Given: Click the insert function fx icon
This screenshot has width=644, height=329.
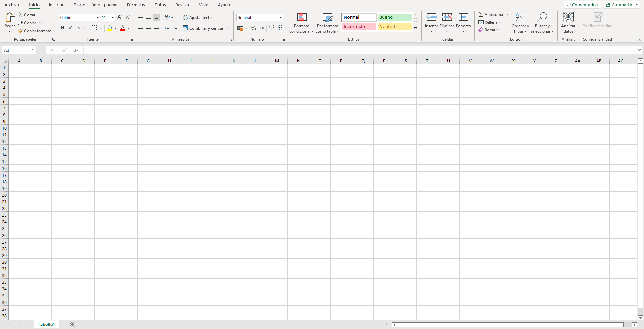Looking at the screenshot, I should [76, 50].
